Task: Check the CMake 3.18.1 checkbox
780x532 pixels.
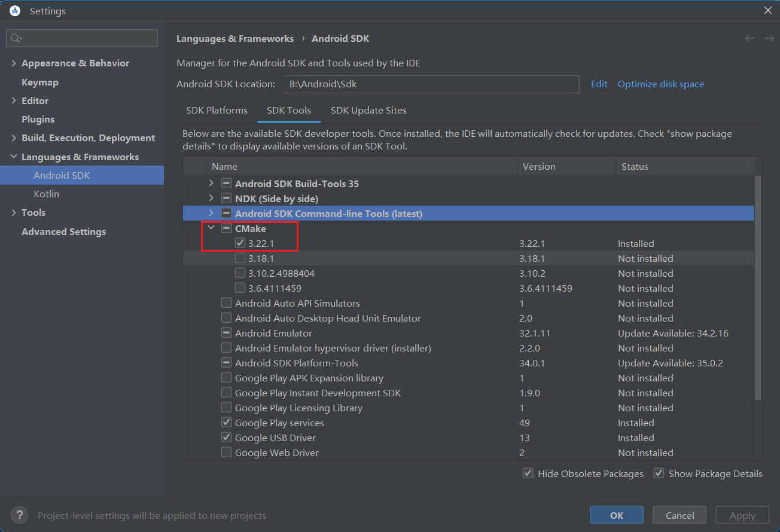Action: (240, 258)
